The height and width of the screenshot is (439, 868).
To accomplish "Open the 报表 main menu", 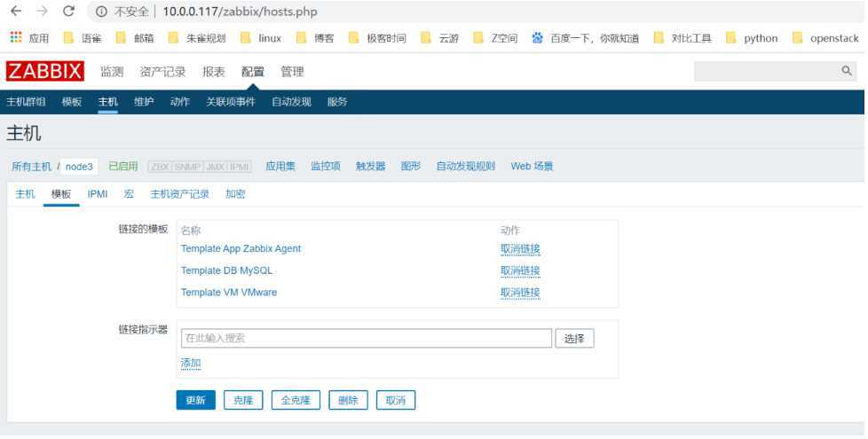I will (214, 71).
